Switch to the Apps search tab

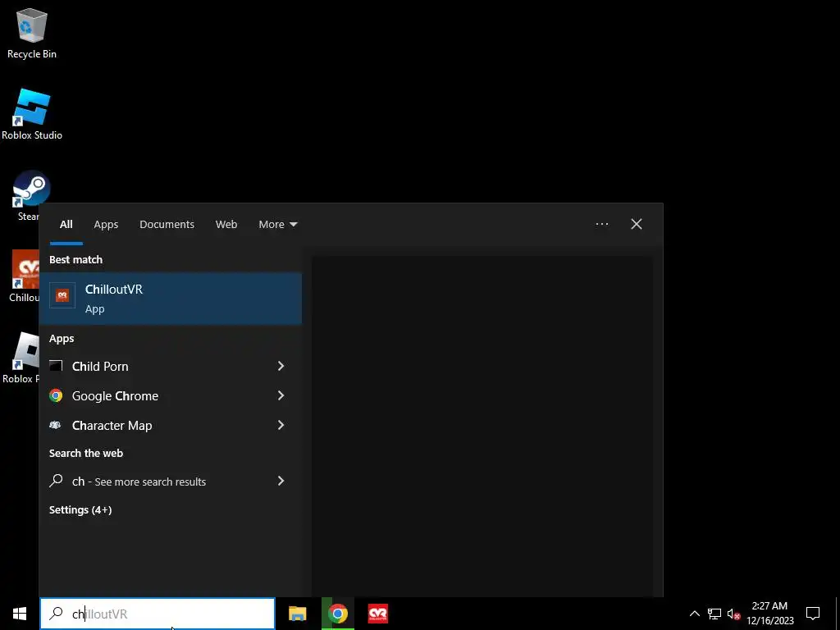point(106,225)
